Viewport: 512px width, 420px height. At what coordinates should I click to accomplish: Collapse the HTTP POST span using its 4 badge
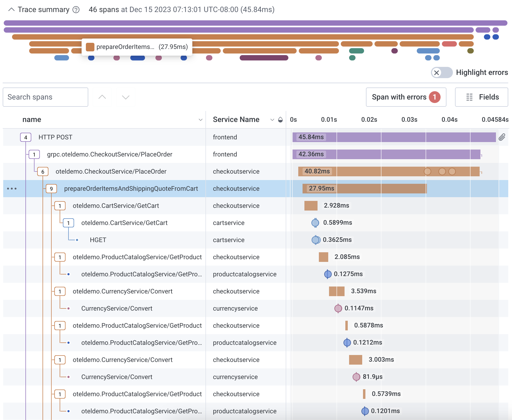pos(26,137)
